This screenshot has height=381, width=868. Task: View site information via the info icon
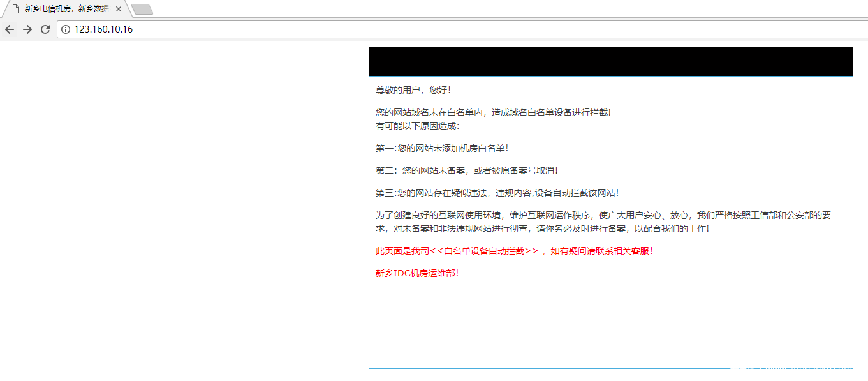tap(65, 29)
